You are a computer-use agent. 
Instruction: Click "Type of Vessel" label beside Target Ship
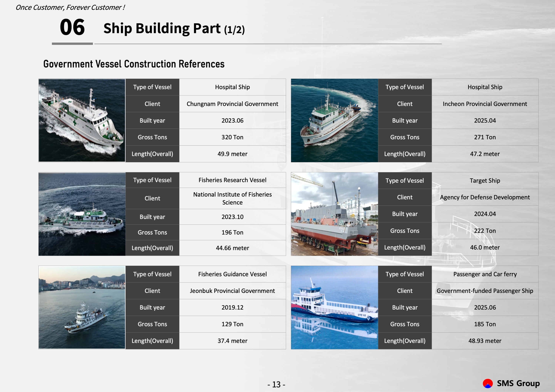pos(405,180)
